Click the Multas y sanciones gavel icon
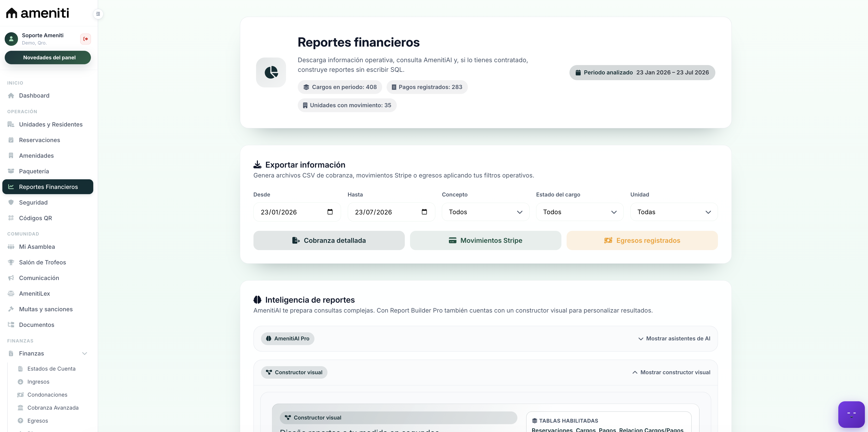This screenshot has width=868, height=432. (11, 309)
